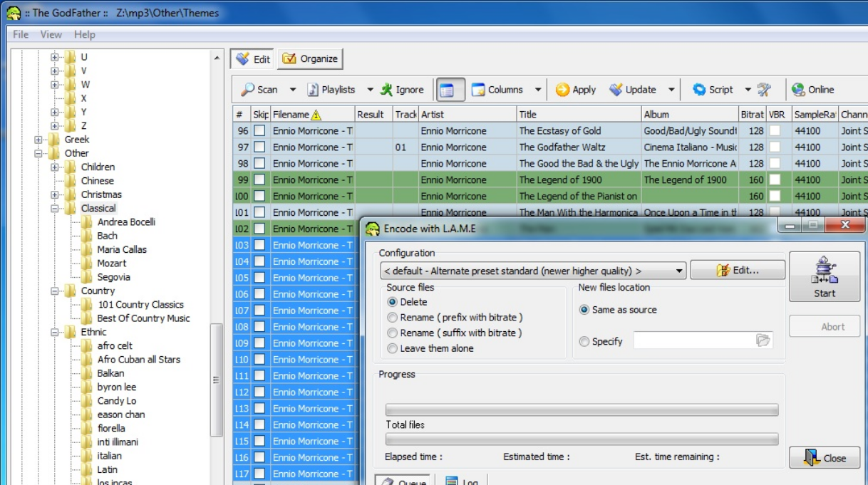Click the Edit... configuration button
Viewport: 868px width, 485px height.
[738, 270]
